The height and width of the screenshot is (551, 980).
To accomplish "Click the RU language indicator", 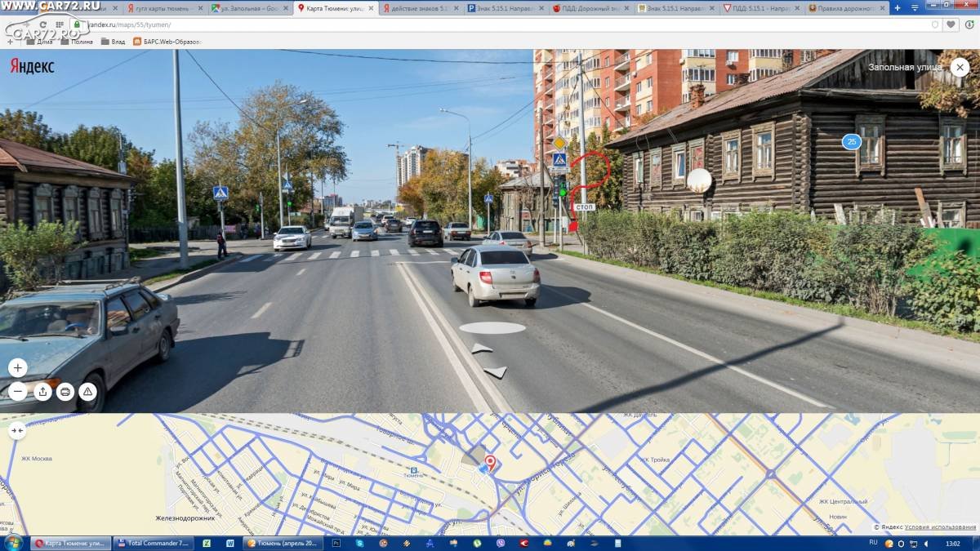I will [x=873, y=542].
